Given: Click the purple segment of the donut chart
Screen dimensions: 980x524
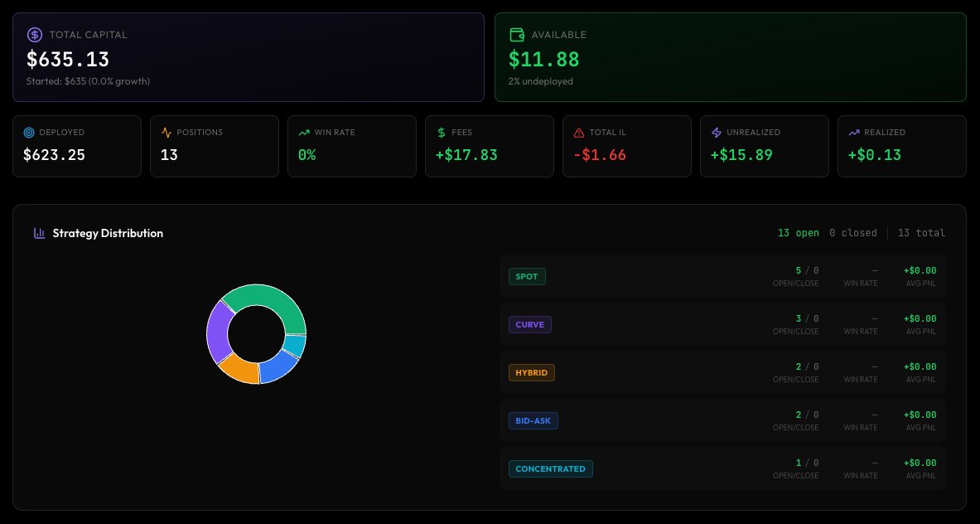Looking at the screenshot, I should tap(218, 332).
